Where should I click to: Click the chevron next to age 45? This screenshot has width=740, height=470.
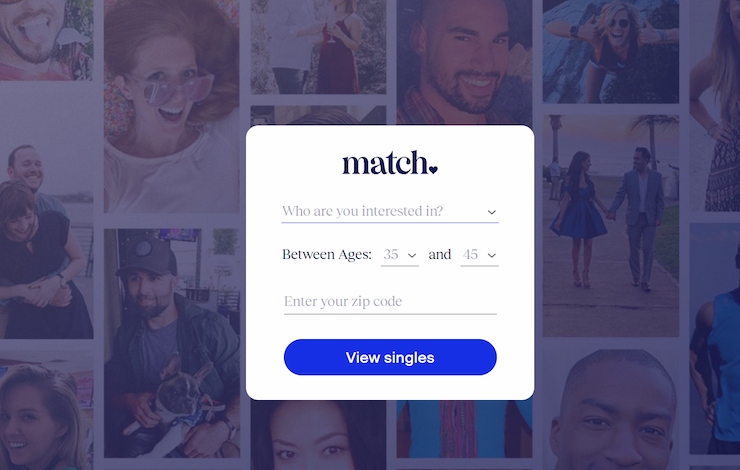492,256
